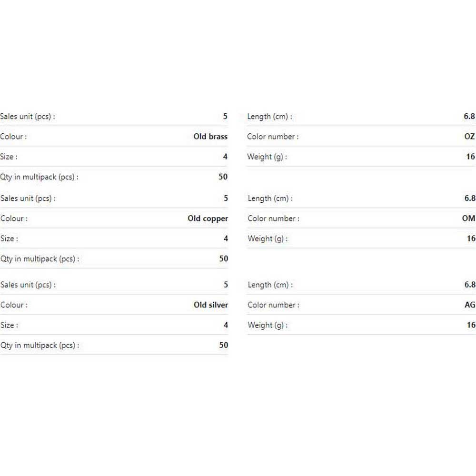Click the Old copper Color number label
Screen dimensions: 476x476
tap(273, 218)
